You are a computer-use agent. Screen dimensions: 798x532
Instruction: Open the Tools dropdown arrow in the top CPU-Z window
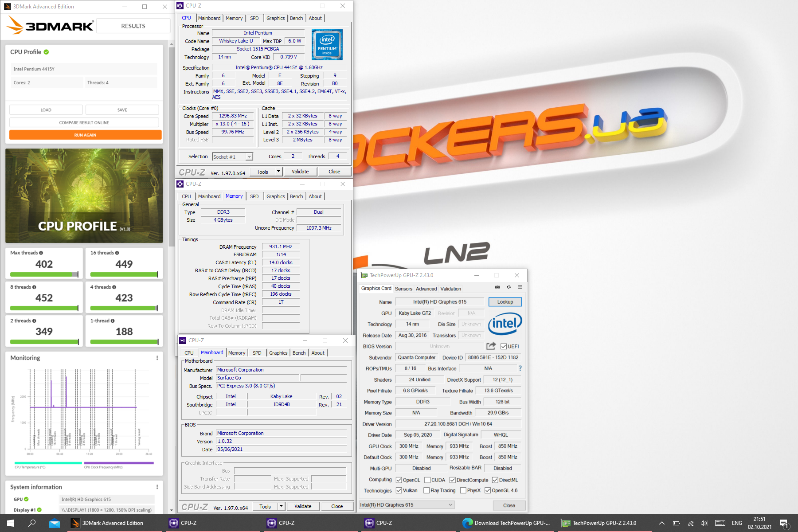pos(278,172)
